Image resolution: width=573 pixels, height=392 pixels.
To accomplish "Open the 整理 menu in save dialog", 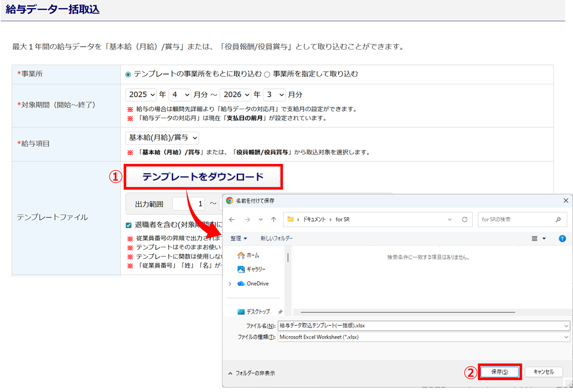I will pyautogui.click(x=238, y=239).
